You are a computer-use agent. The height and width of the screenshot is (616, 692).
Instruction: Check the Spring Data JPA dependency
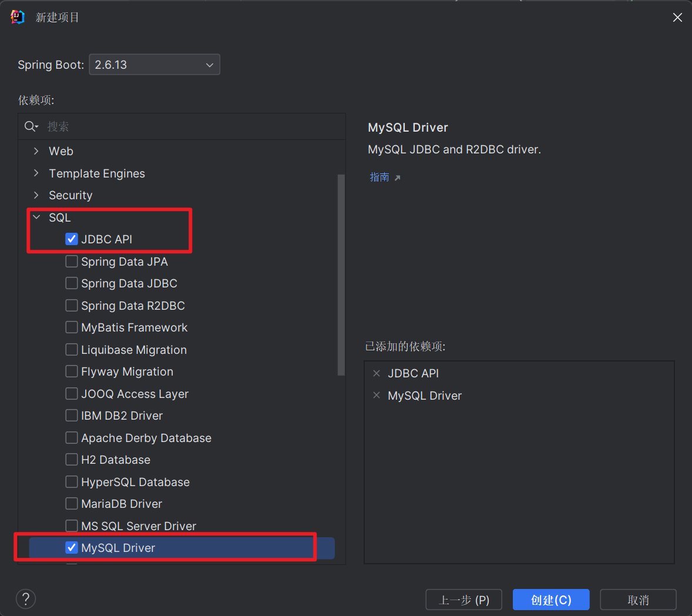[72, 262]
